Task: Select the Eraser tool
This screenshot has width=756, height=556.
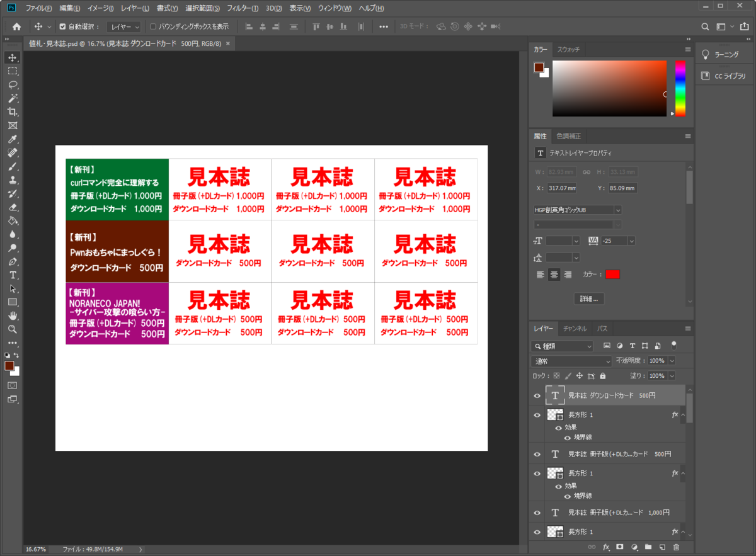Action: coord(13,207)
